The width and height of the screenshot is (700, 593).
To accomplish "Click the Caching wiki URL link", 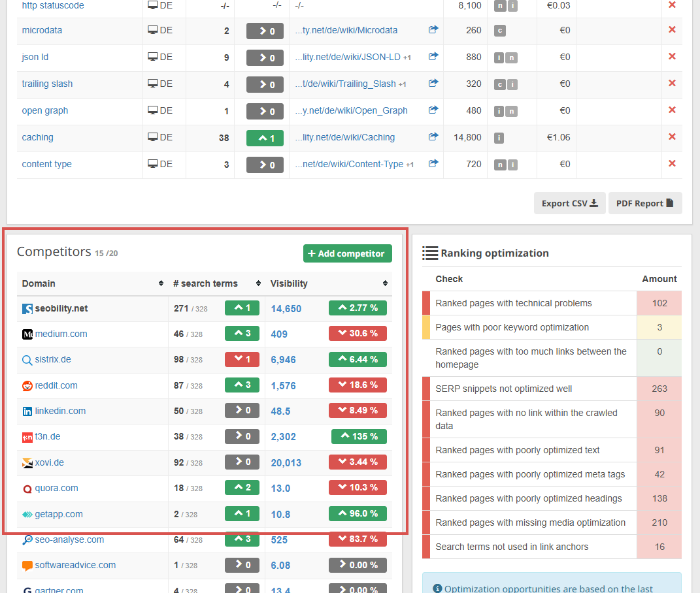I will (344, 137).
